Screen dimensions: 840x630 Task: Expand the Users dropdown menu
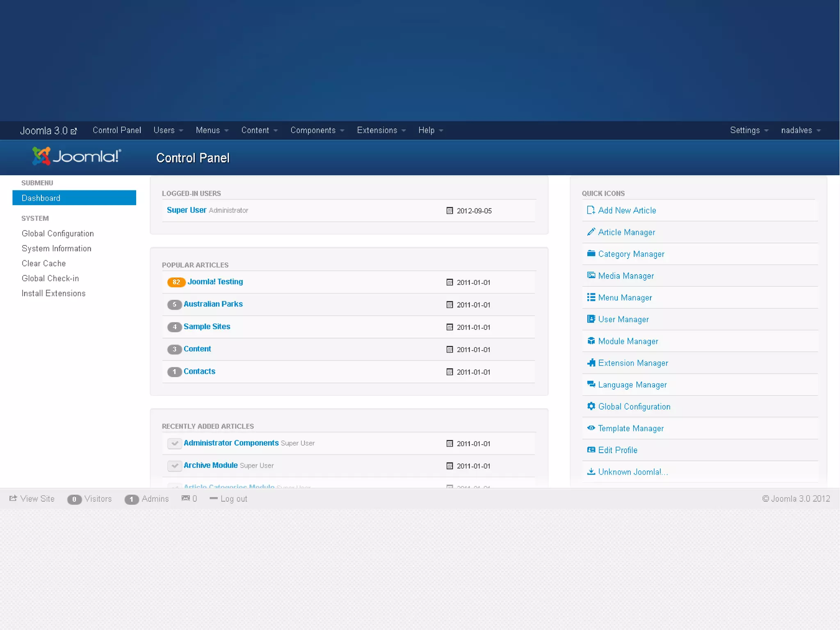tap(168, 130)
